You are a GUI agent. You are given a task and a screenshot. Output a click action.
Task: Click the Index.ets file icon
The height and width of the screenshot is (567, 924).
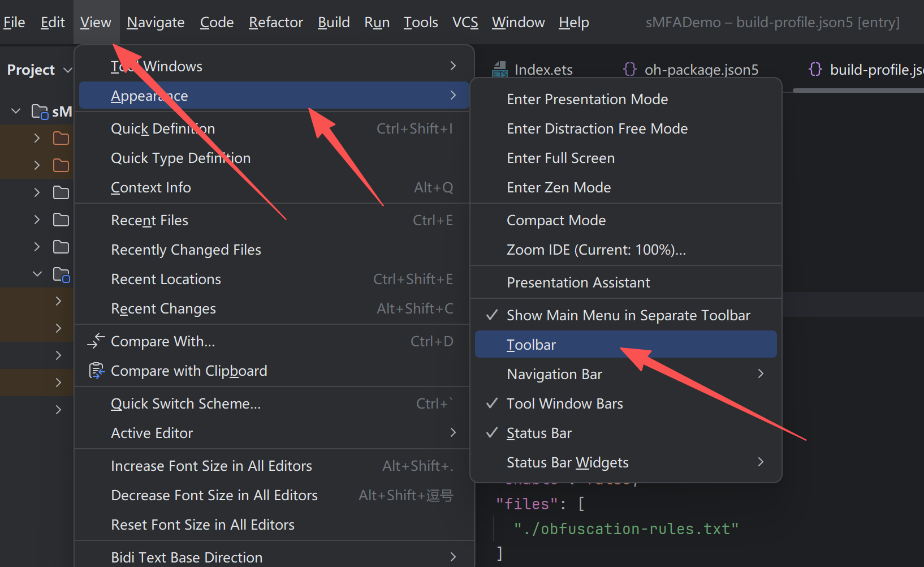(500, 70)
